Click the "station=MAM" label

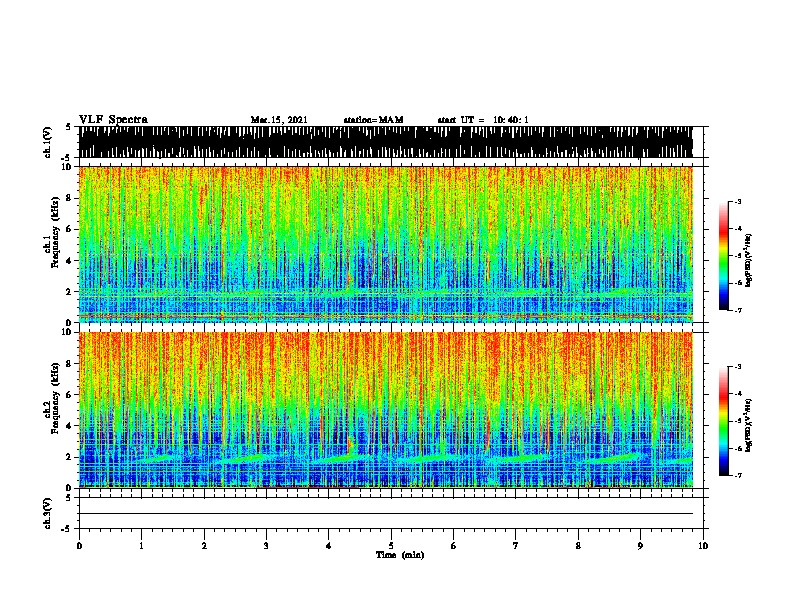coord(373,120)
